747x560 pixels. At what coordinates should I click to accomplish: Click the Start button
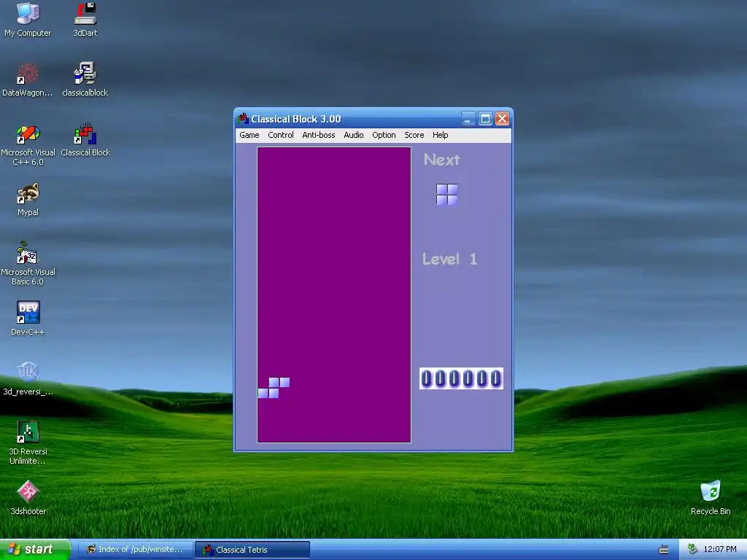click(35, 550)
